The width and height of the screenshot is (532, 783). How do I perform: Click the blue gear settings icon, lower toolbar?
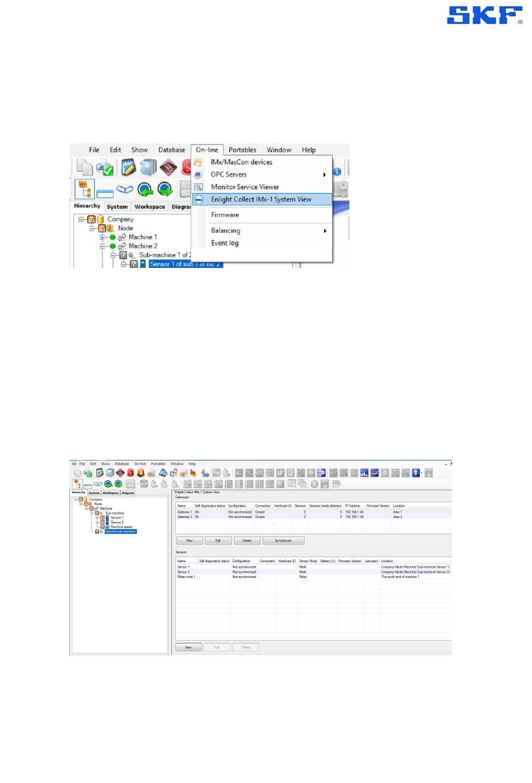321,473
